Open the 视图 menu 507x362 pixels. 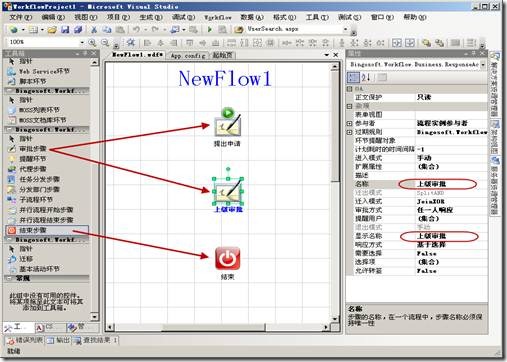(x=86, y=17)
